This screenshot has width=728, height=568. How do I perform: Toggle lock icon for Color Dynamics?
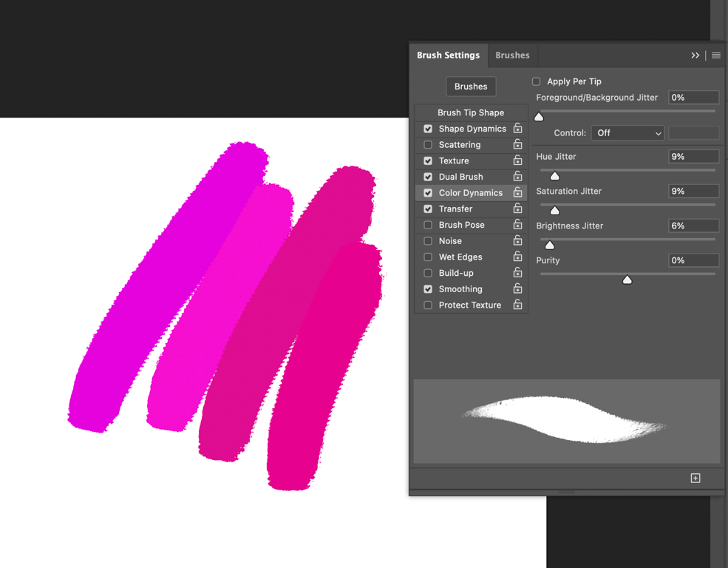(517, 192)
